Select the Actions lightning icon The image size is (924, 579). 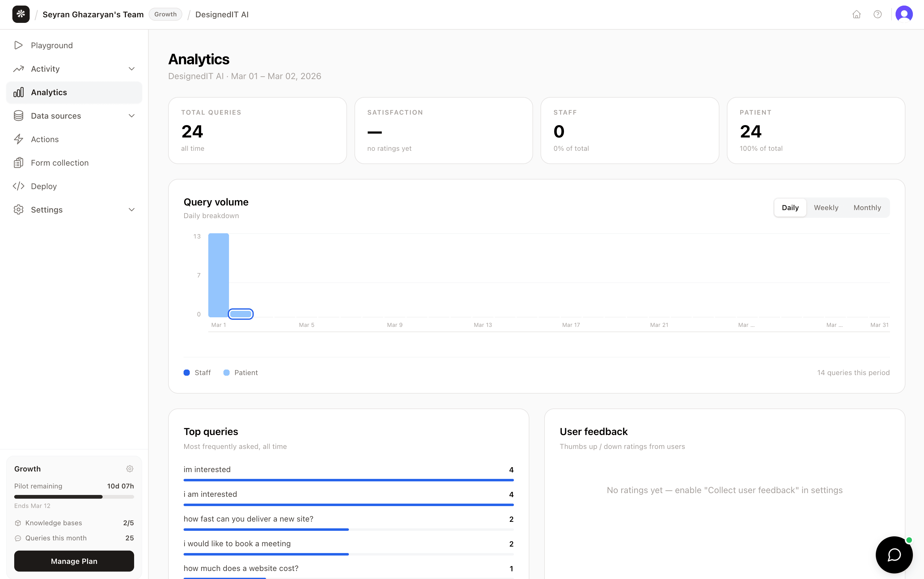click(x=19, y=139)
